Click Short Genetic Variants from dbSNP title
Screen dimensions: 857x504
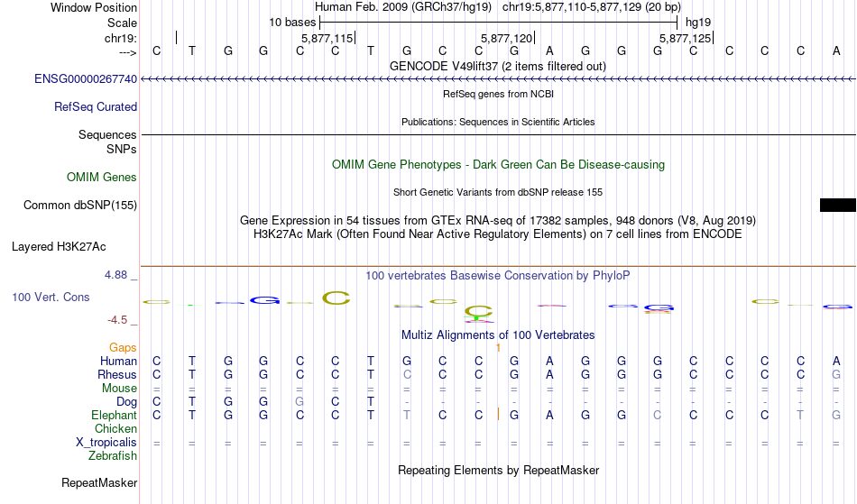[x=498, y=192]
